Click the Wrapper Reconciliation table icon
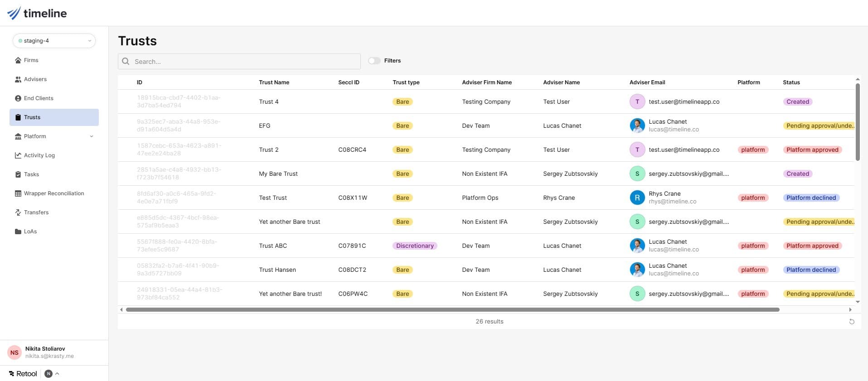 (x=18, y=193)
